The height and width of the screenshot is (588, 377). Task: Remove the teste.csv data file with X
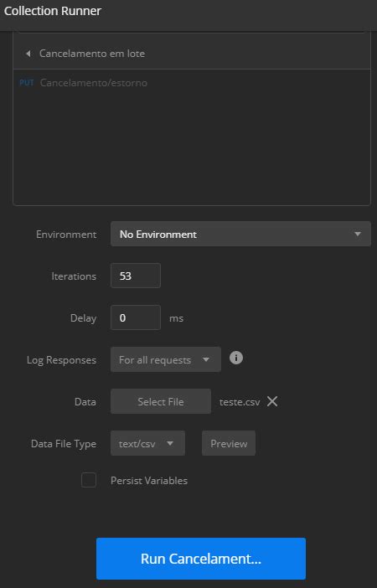point(272,401)
